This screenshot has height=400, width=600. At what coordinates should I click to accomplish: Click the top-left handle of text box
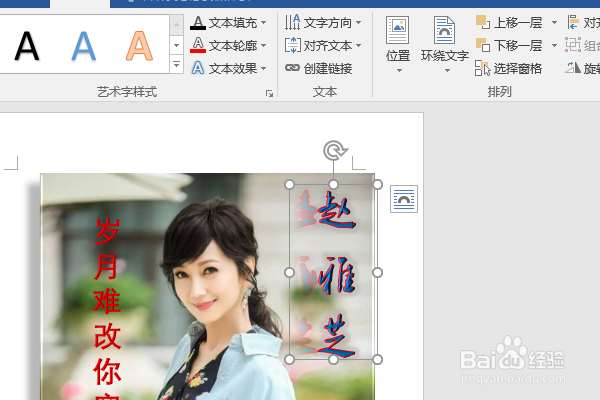[290, 185]
